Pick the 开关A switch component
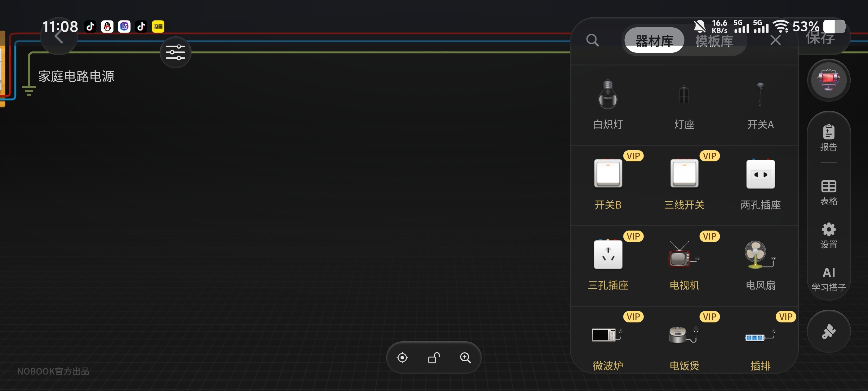The image size is (868, 391). (760, 105)
